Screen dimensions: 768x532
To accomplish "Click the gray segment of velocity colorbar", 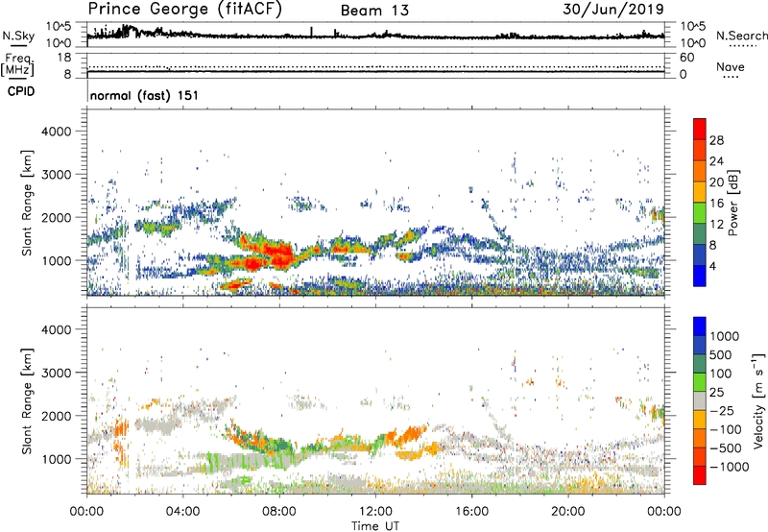I will point(700,400).
